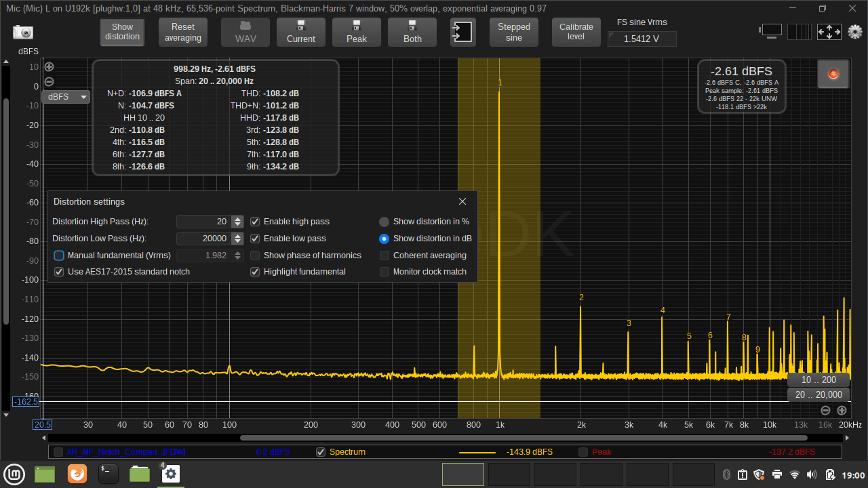Edit the Distortion High Pass value
This screenshot has width=868, height=488.
pos(203,222)
